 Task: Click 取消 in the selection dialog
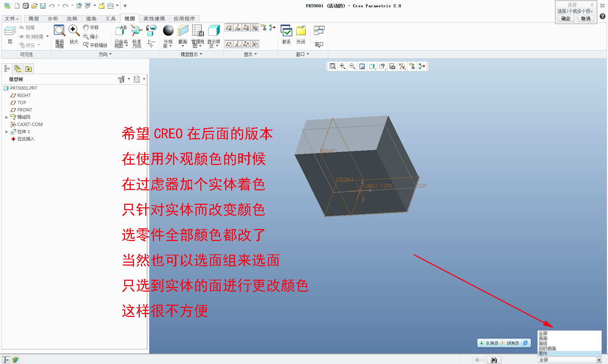586,18
